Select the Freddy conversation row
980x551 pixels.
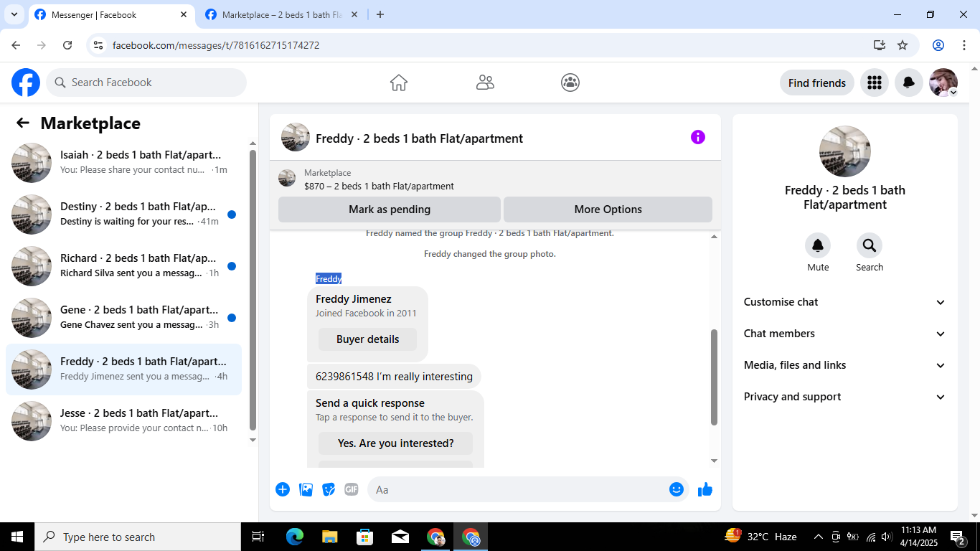pos(123,369)
